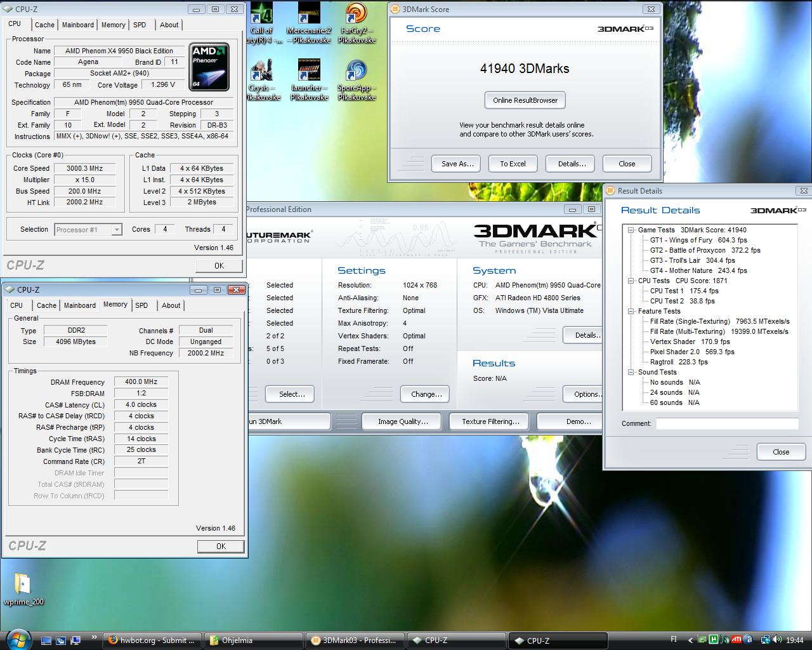Screen dimensions: 812x650
Task: Select Pixel Shader 2.0 result row
Action: click(692, 352)
